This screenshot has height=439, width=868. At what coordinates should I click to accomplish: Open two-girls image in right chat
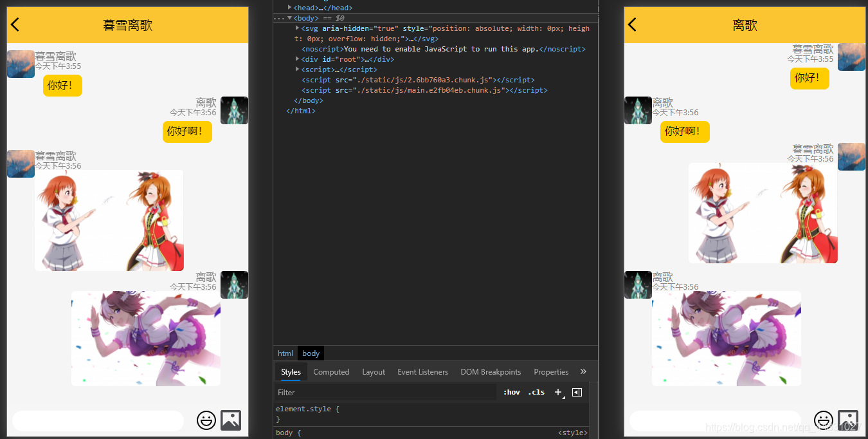tap(763, 213)
